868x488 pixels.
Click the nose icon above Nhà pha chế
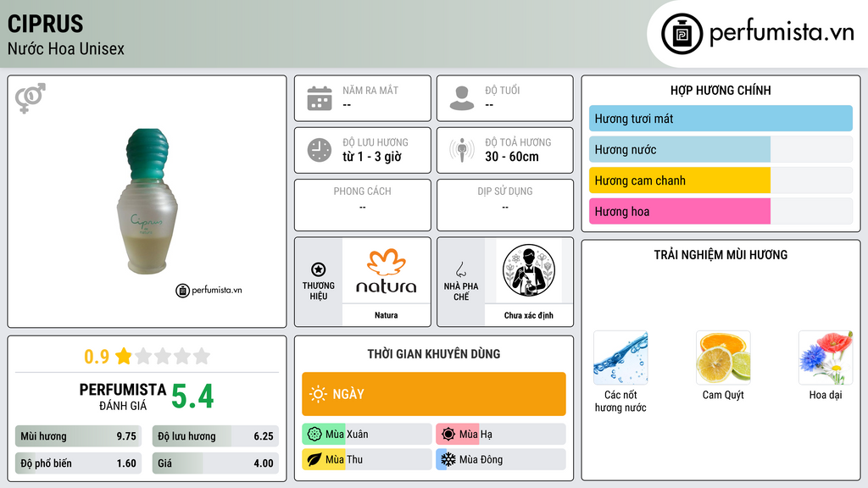pos(460,269)
